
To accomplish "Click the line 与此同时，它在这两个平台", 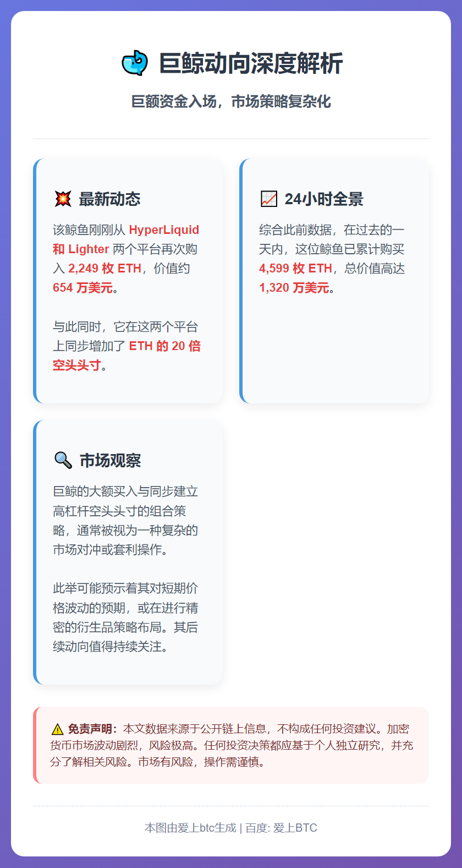I will (125, 327).
